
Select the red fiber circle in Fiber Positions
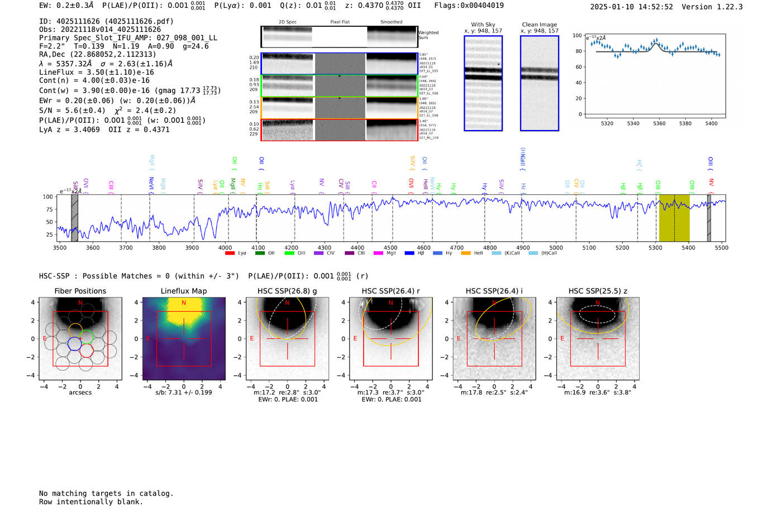click(86, 351)
